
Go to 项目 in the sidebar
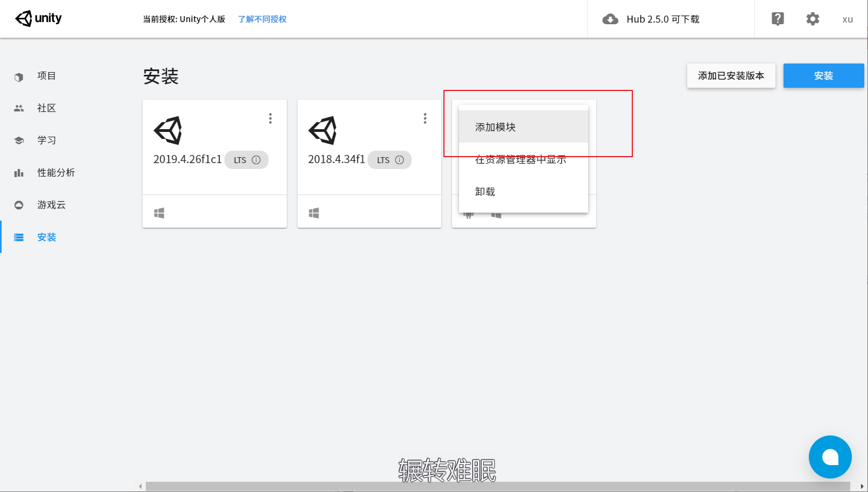click(46, 76)
